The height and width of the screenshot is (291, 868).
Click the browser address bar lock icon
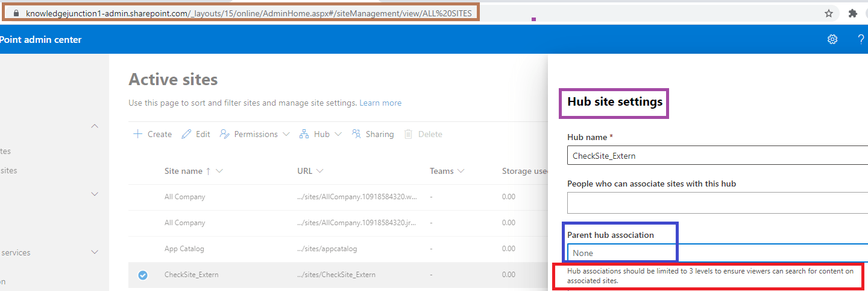click(17, 13)
